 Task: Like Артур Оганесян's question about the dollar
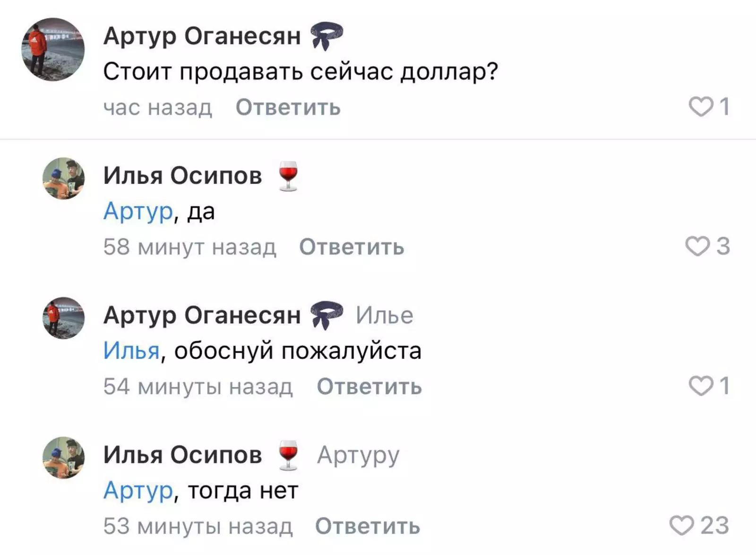point(702,107)
